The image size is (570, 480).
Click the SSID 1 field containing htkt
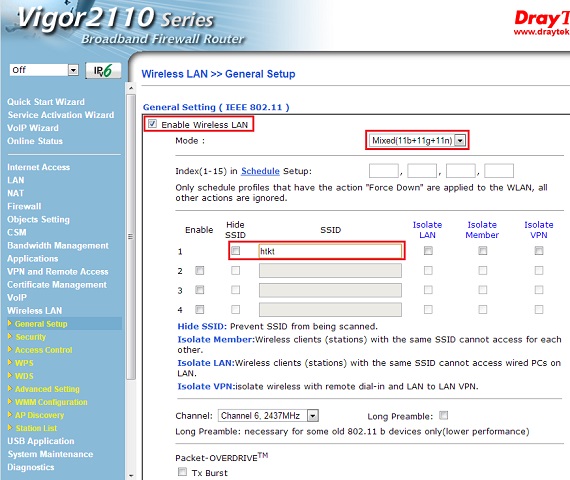[x=330, y=251]
